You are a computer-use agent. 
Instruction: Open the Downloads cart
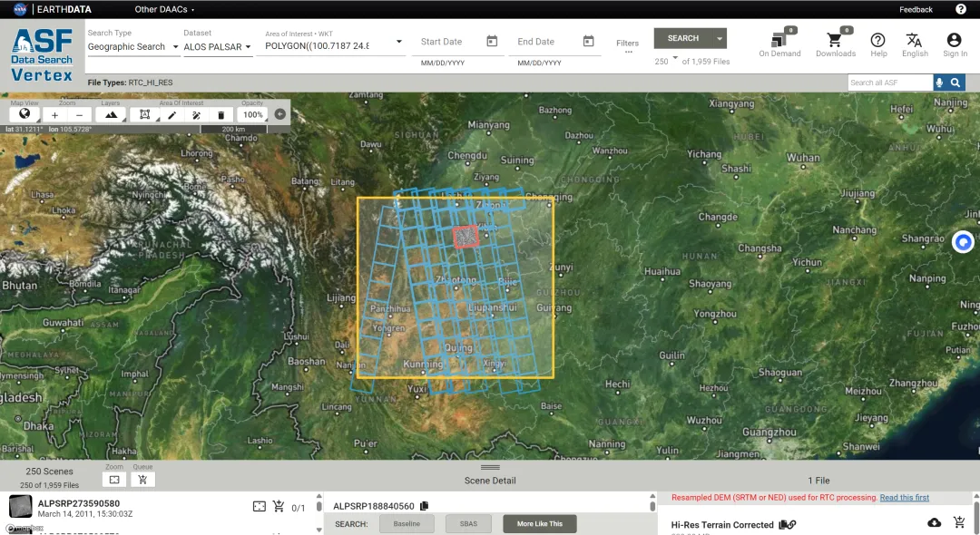pyautogui.click(x=835, y=43)
